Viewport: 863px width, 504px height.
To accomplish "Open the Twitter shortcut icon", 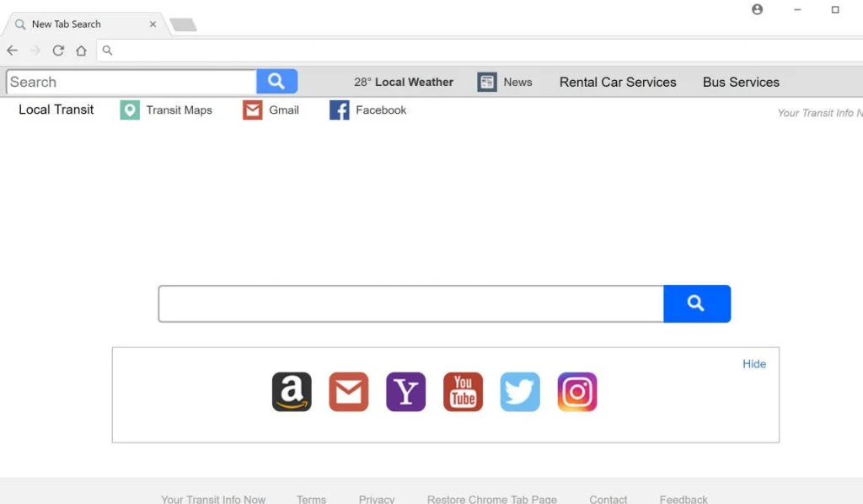I will coord(520,392).
